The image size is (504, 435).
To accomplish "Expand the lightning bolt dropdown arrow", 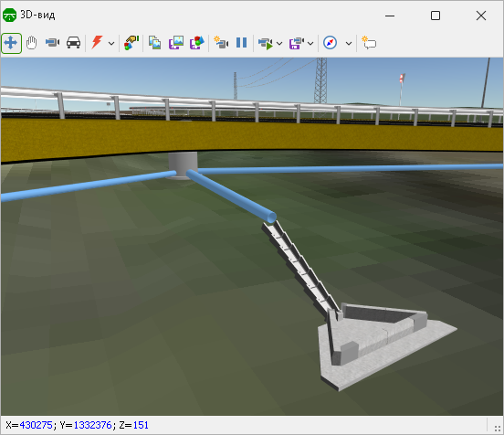I will pos(111,43).
